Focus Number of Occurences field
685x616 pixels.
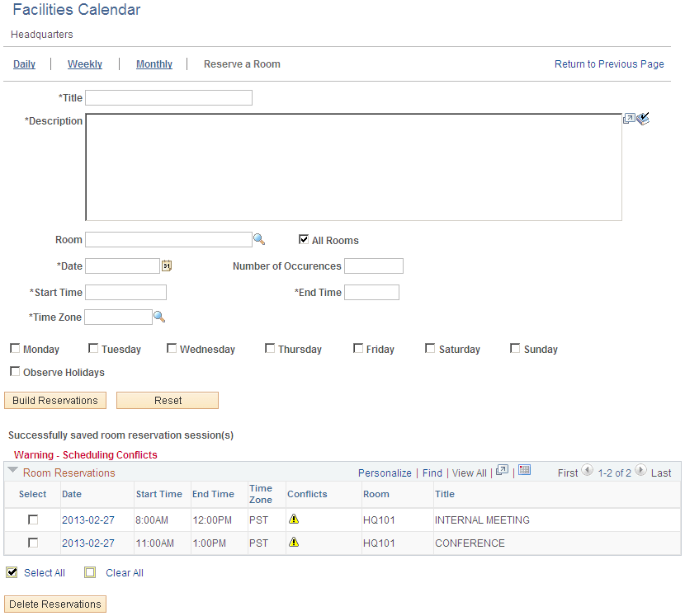click(374, 266)
